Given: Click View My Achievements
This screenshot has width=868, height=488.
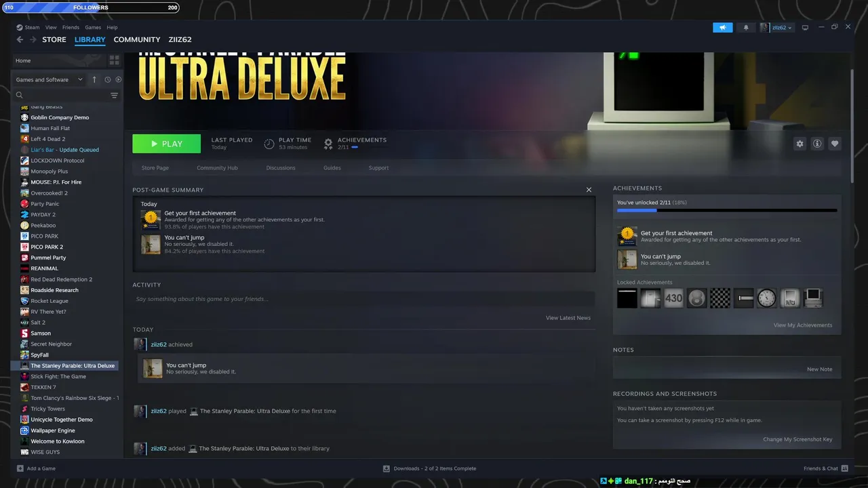Looking at the screenshot, I should (803, 325).
